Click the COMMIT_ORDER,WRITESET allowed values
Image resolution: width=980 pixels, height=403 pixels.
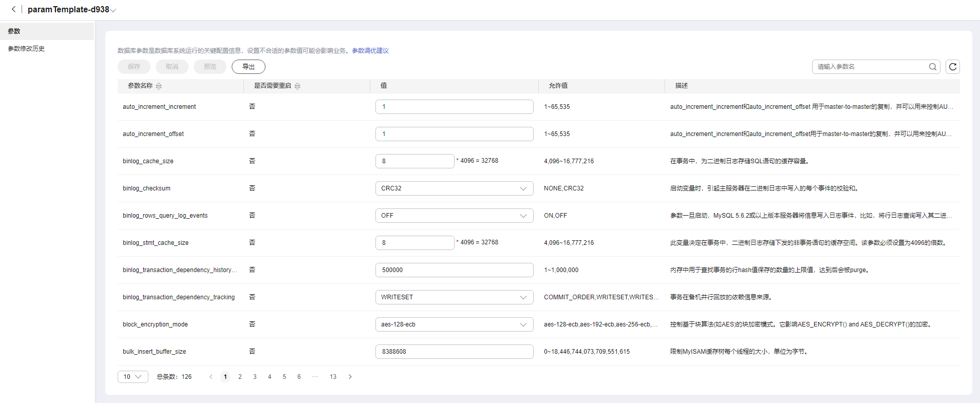601,297
